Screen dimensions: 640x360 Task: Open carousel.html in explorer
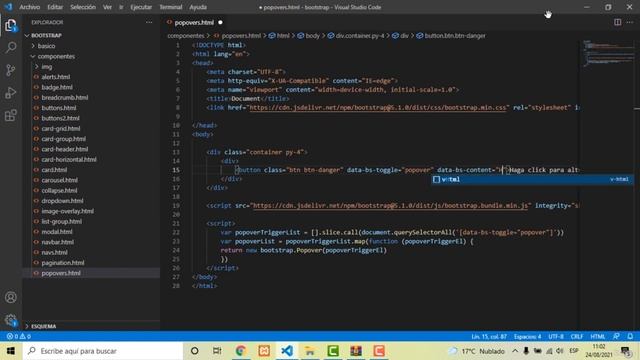(x=60, y=180)
